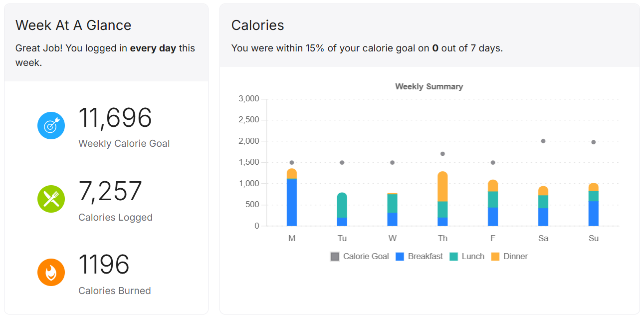Click the Weekly Summary chart title
644x318 pixels.
tap(429, 87)
